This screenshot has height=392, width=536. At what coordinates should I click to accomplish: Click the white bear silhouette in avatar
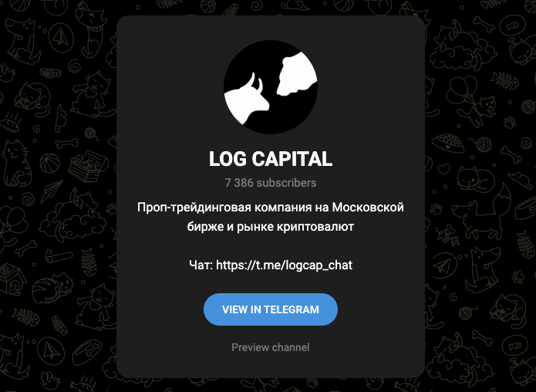296,74
